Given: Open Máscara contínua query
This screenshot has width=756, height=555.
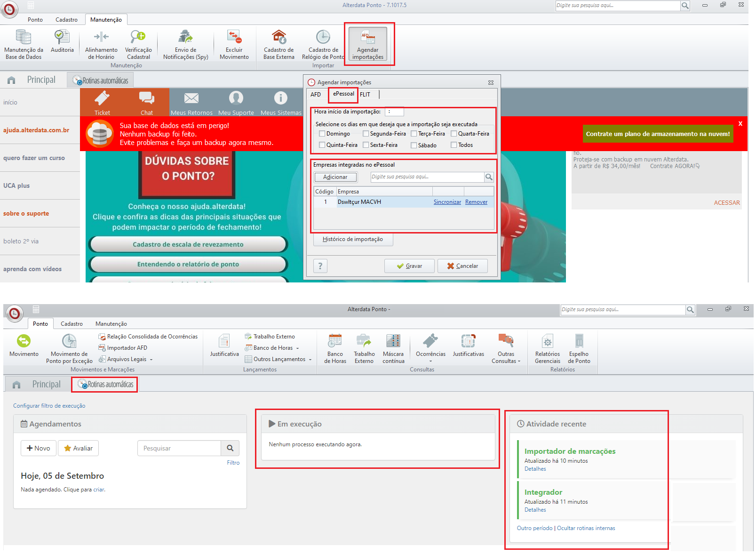Looking at the screenshot, I should coord(393,348).
